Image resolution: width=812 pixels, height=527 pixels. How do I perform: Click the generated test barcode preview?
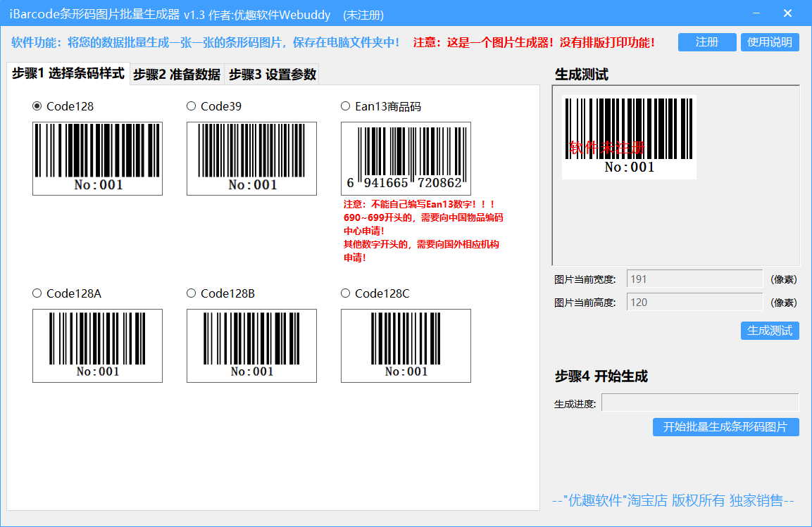(x=629, y=137)
